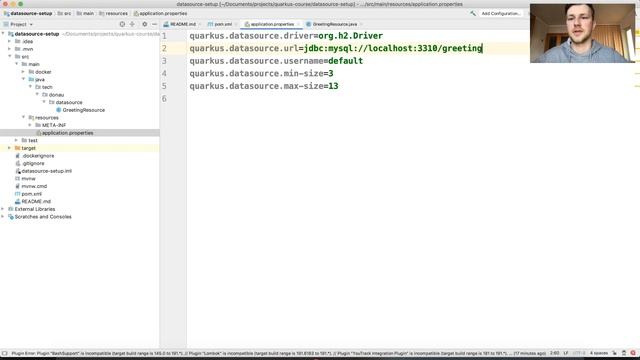Viewport: 640px width, 360px height.
Task: Click main in the breadcrumb bar
Action: pyautogui.click(x=85, y=13)
